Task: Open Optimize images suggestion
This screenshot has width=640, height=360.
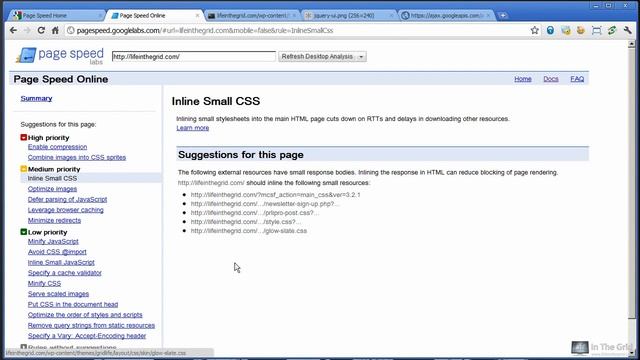Action: click(52, 189)
